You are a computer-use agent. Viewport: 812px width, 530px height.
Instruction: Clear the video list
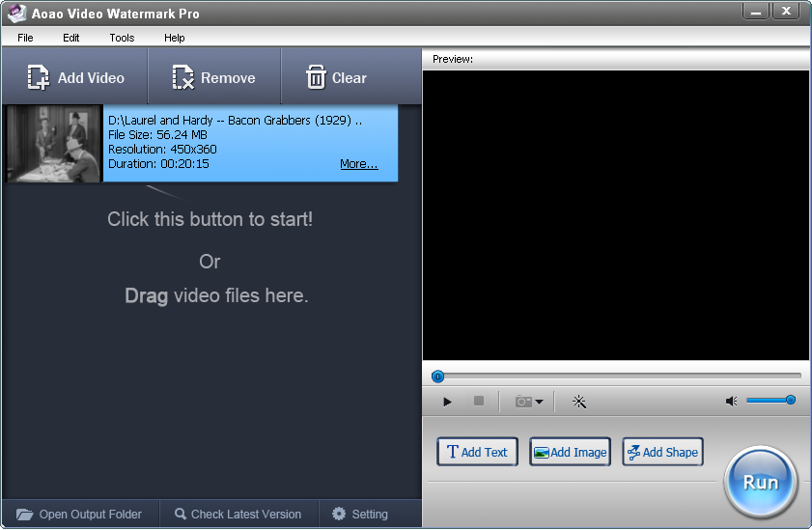click(x=336, y=78)
